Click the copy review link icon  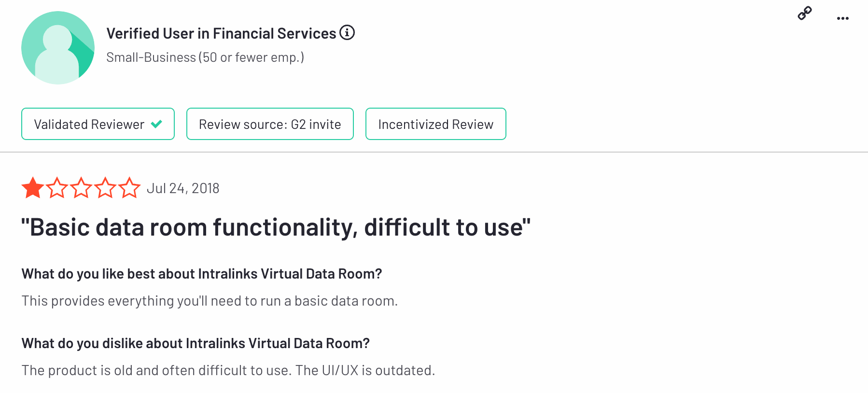pos(804,13)
